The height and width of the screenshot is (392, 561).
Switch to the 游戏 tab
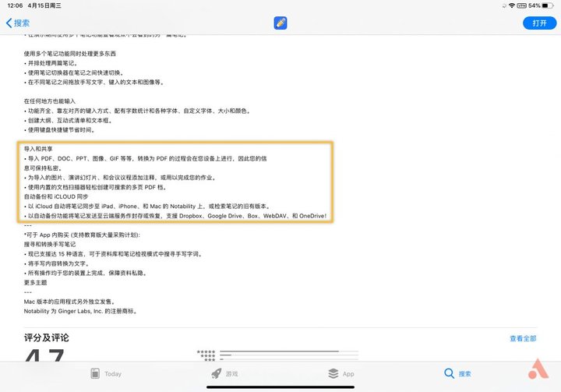tap(224, 374)
